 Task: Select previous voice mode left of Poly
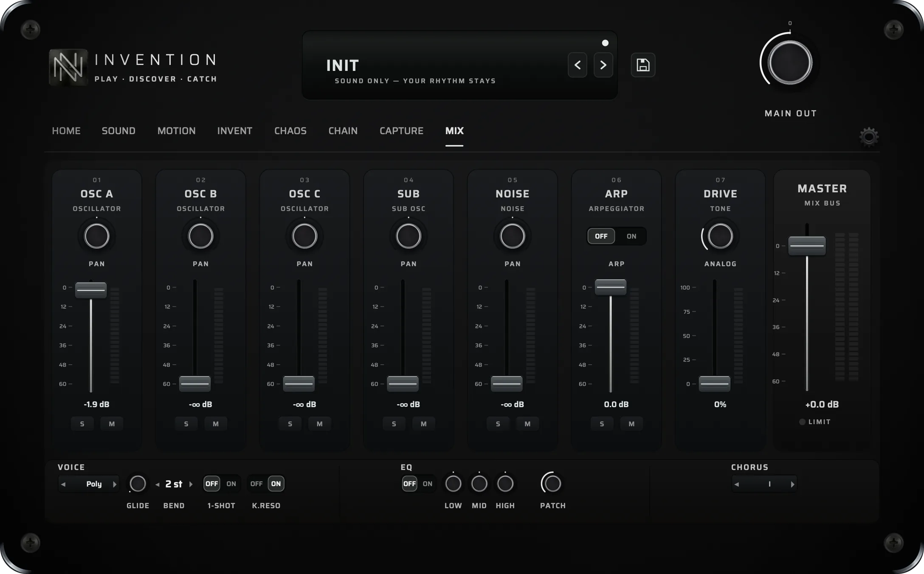[x=63, y=484]
